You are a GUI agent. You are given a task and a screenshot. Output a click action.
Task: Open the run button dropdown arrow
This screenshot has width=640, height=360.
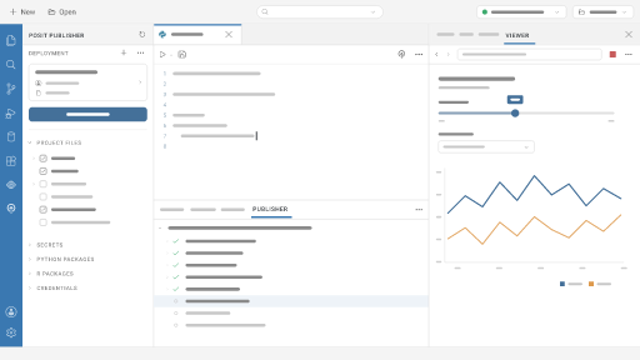171,55
